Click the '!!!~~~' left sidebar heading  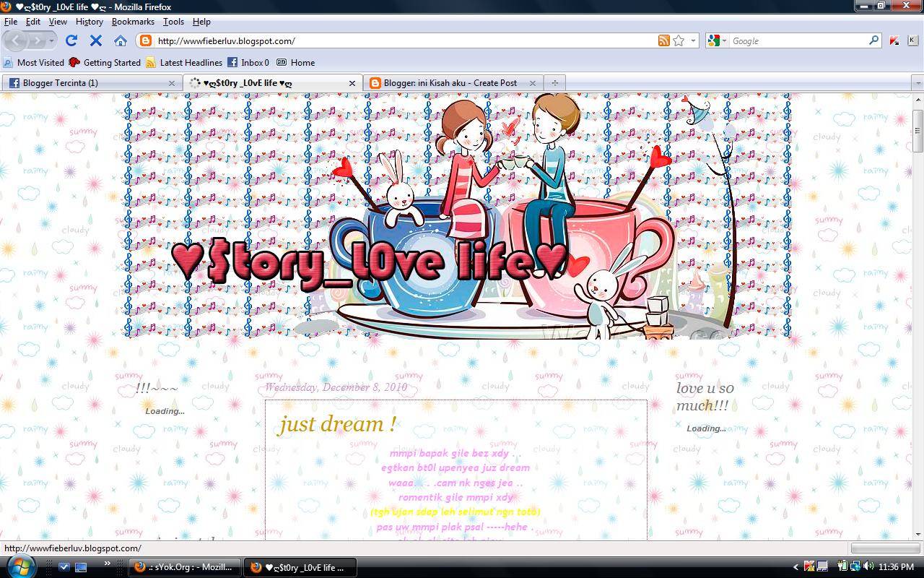point(157,389)
